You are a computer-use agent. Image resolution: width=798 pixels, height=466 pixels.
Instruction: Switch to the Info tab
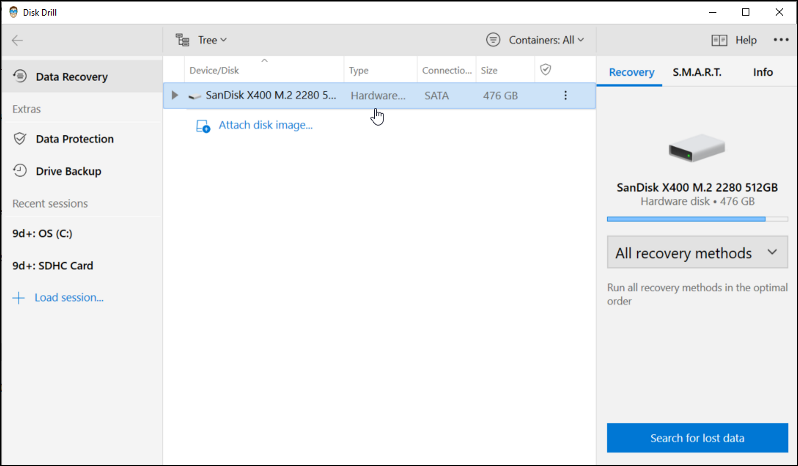point(762,72)
